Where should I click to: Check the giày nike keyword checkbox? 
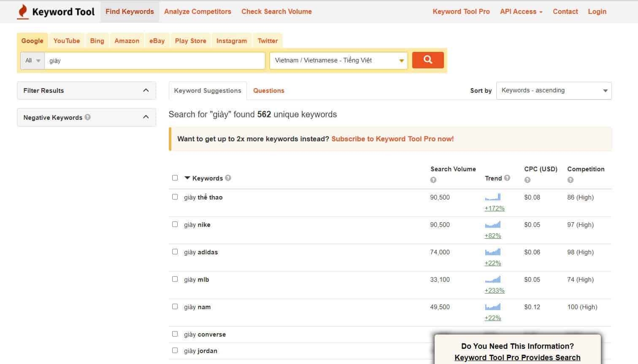pyautogui.click(x=175, y=224)
